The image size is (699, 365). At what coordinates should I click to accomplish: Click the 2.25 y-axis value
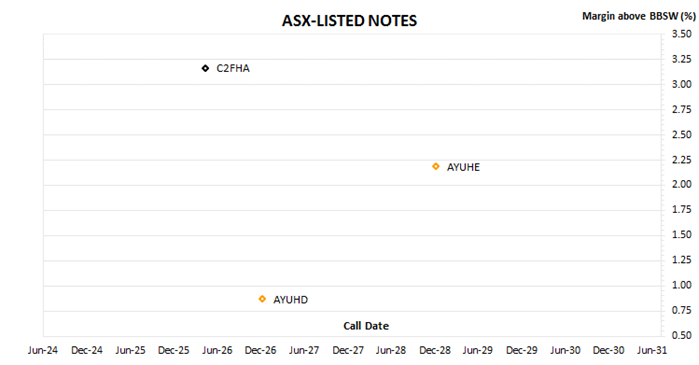682,160
